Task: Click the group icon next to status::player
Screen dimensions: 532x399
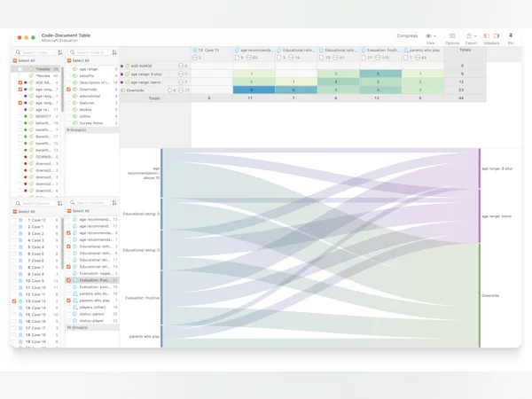Action: coord(75,321)
